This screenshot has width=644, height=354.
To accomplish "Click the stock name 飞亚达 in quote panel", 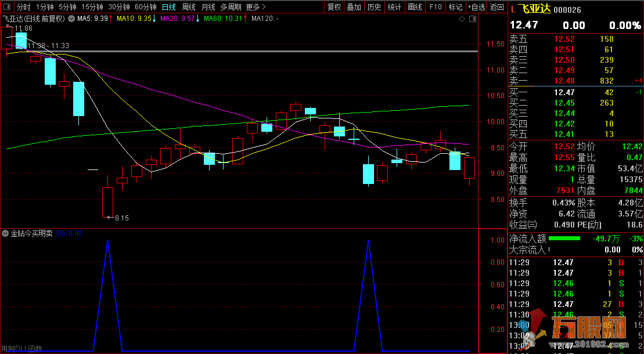I will [x=534, y=9].
